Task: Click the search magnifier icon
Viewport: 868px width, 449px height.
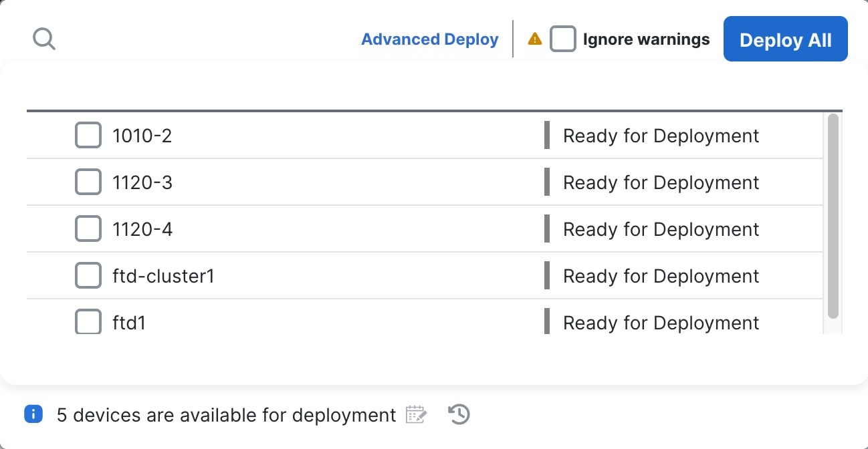Action: tap(44, 38)
